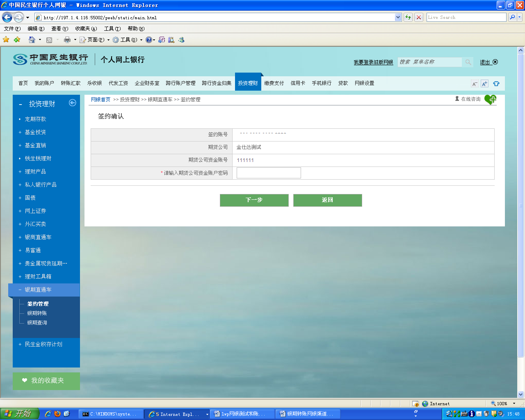525x420 pixels.
Task: Click the Windows 开始 Start button
Action: click(x=19, y=414)
